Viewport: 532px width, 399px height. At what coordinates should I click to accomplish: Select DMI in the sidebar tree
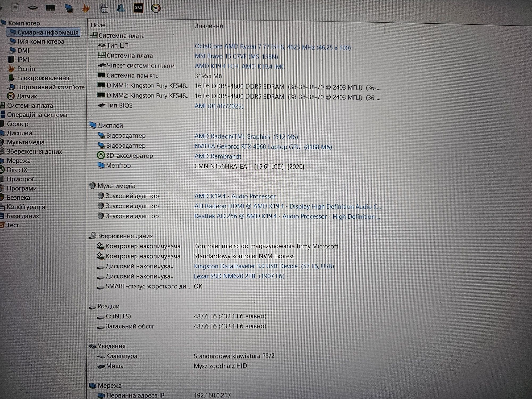coord(19,50)
